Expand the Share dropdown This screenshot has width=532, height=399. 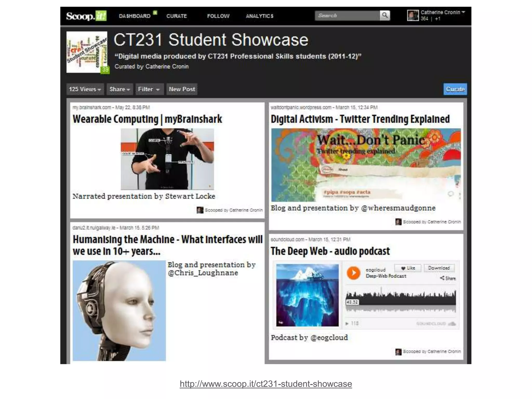pos(119,89)
